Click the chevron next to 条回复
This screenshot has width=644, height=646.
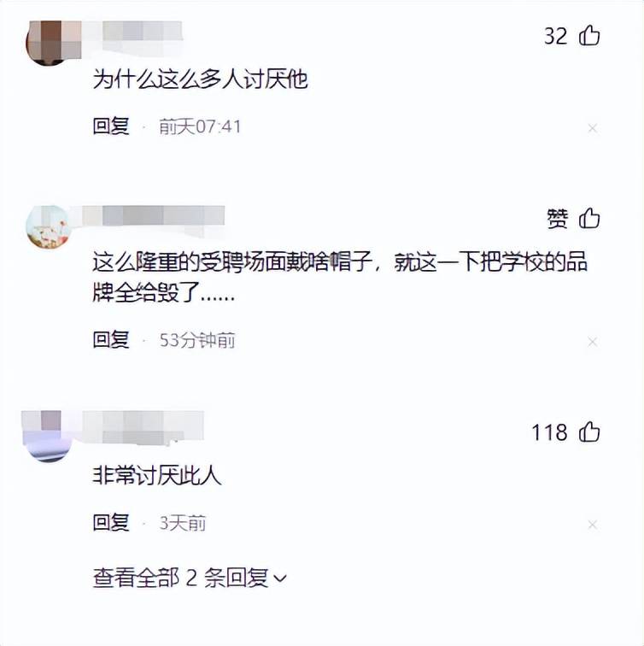point(280,578)
